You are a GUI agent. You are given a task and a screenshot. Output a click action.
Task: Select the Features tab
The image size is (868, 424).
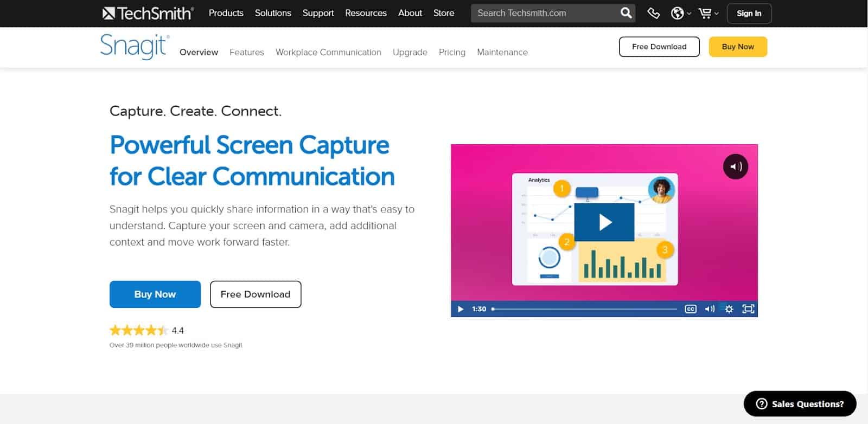click(x=247, y=52)
